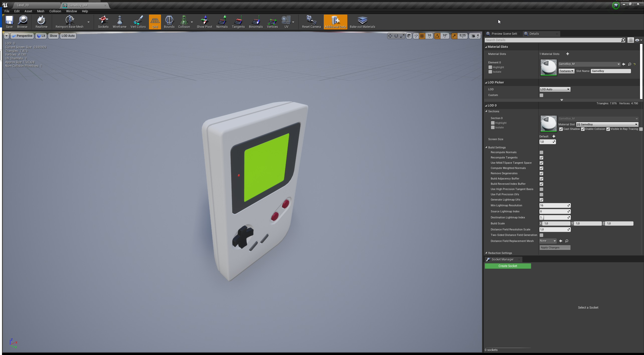Use selected asset for GameBoy_M slot
The width and height of the screenshot is (644, 355).
click(x=624, y=64)
